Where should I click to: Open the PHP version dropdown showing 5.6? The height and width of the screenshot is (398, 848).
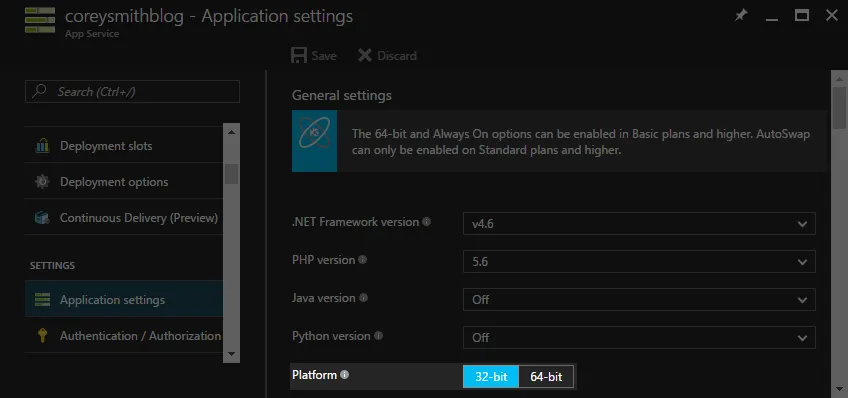click(x=639, y=261)
